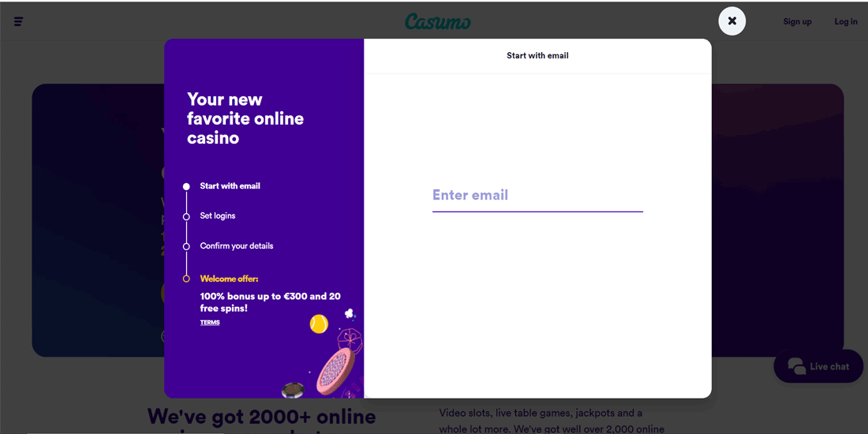
Task: Open the TERMS link under welcome offer
Action: pyautogui.click(x=210, y=323)
